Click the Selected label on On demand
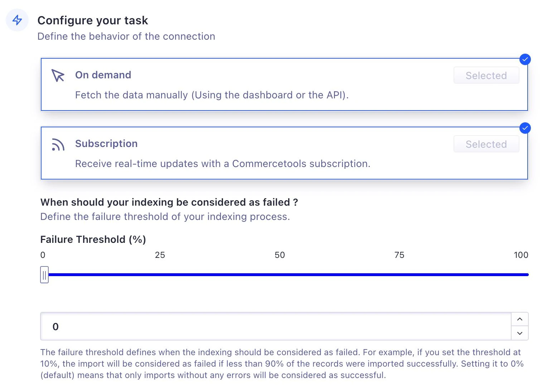Viewport: 547px width, 392px height. pyautogui.click(x=486, y=75)
